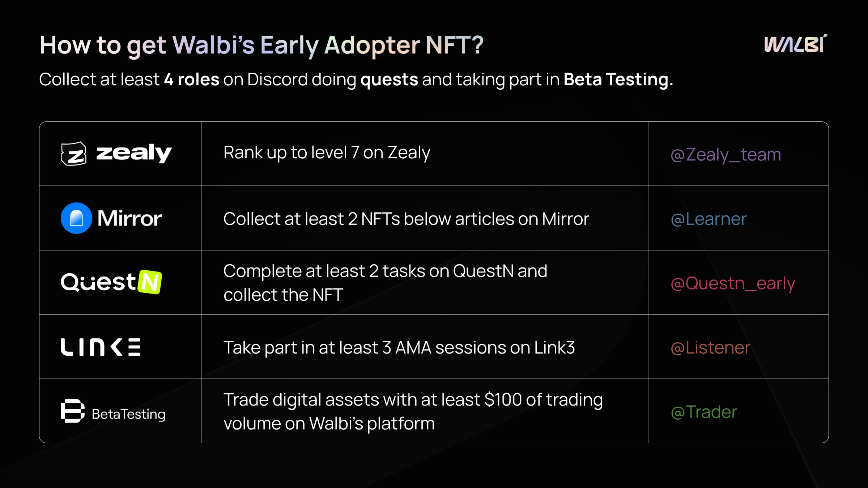This screenshot has height=488, width=868.
Task: Open the @Zealy_team role link
Action: 726,155
